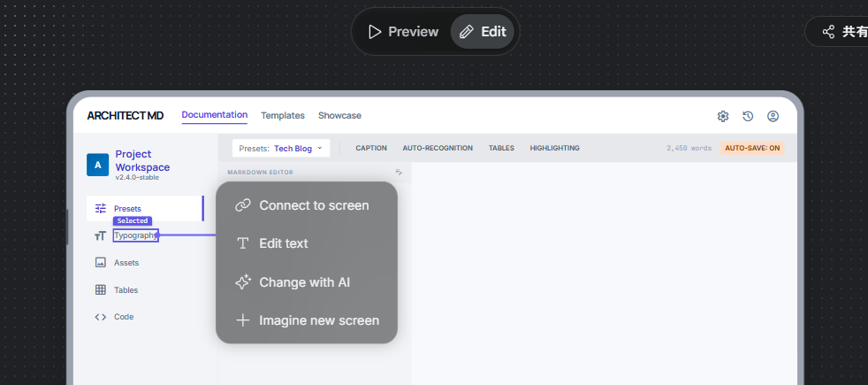Click the Tables grid icon in sidebar
This screenshot has height=385, width=868.
(101, 290)
